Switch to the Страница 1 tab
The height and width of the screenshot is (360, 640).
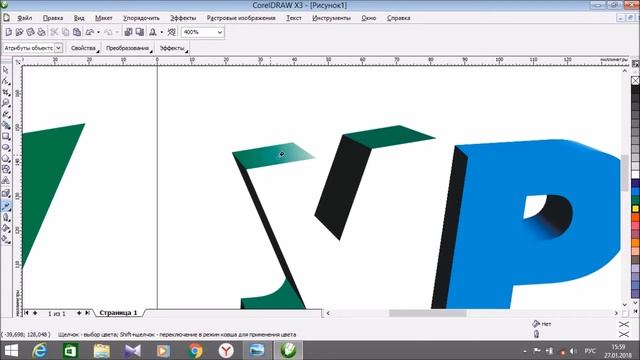(x=118, y=313)
